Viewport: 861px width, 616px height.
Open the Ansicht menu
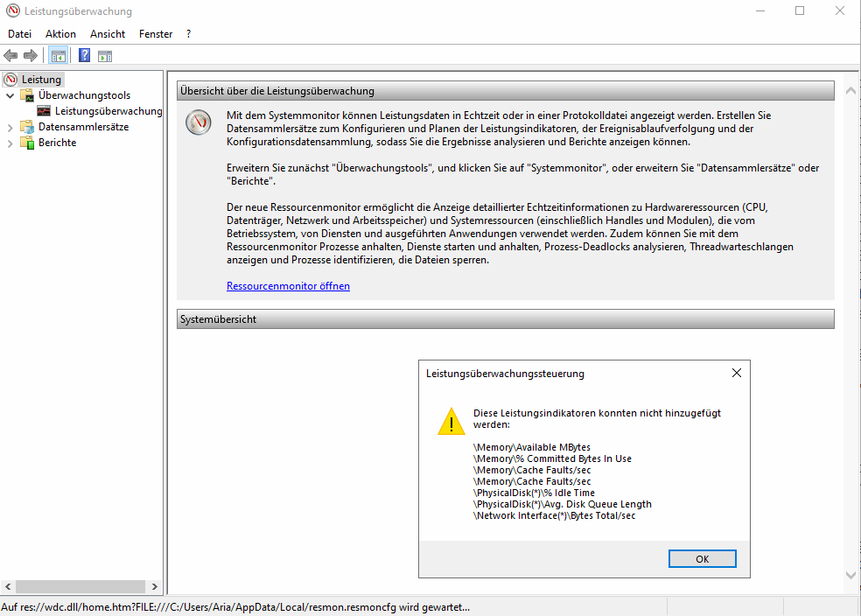click(108, 34)
